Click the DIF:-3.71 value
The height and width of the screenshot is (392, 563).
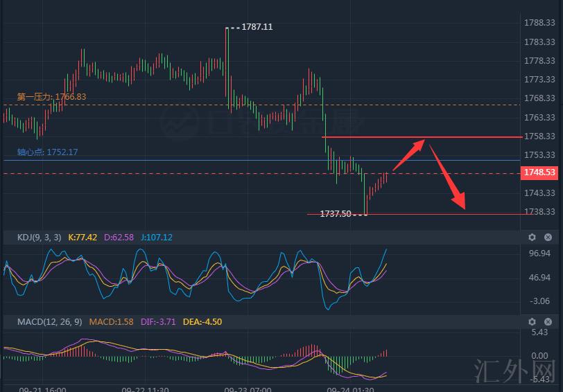click(158, 322)
